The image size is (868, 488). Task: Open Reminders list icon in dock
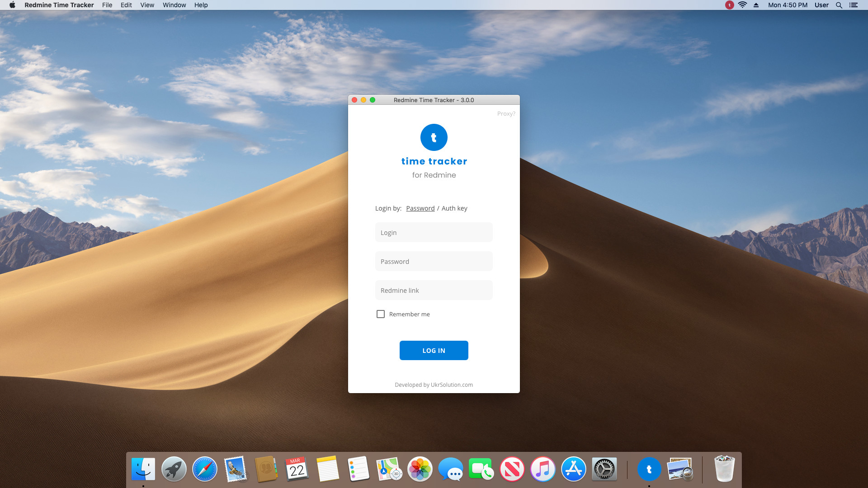[x=359, y=469]
